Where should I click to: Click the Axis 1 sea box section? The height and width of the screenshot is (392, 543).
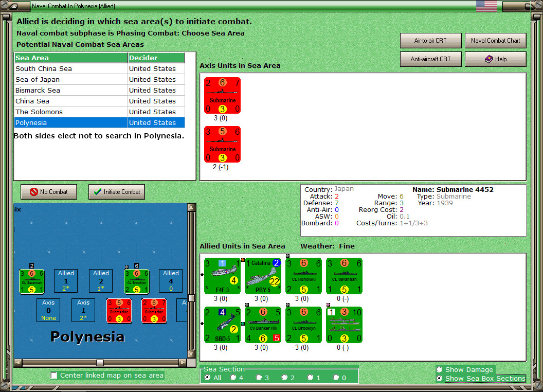83,310
